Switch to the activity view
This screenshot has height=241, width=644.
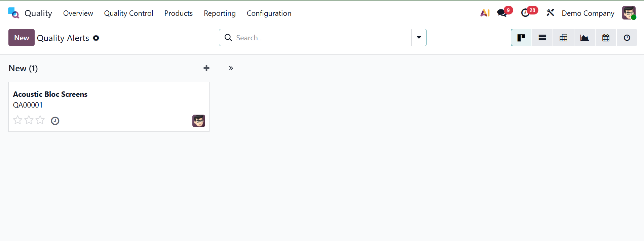[x=627, y=38]
